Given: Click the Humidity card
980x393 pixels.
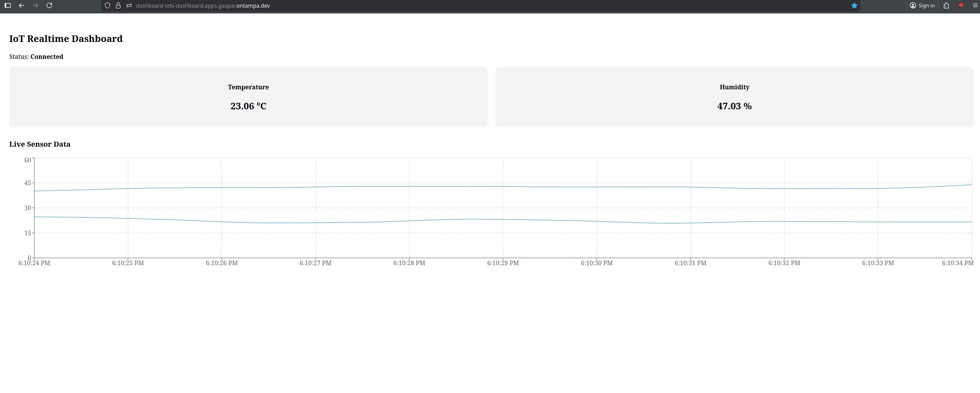Looking at the screenshot, I should pyautogui.click(x=734, y=97).
